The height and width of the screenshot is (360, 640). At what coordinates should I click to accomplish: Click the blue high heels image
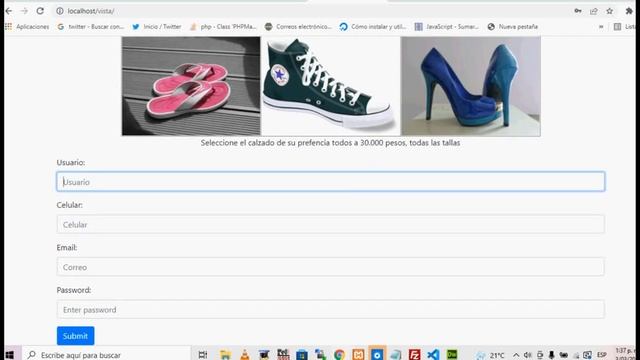471,86
